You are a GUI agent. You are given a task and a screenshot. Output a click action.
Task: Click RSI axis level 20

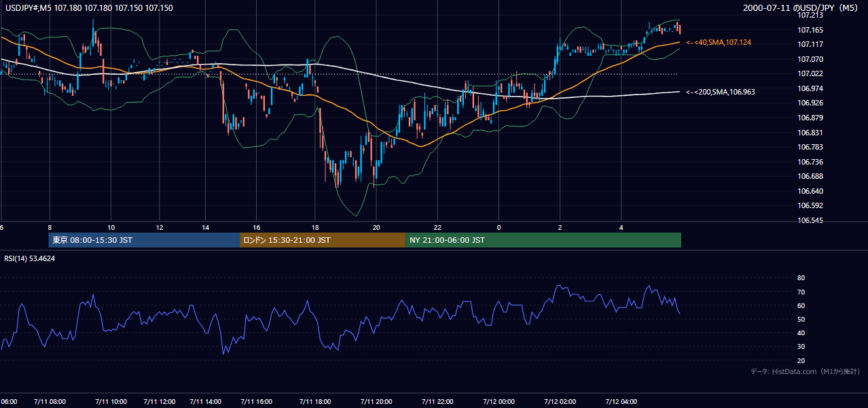coord(801,360)
